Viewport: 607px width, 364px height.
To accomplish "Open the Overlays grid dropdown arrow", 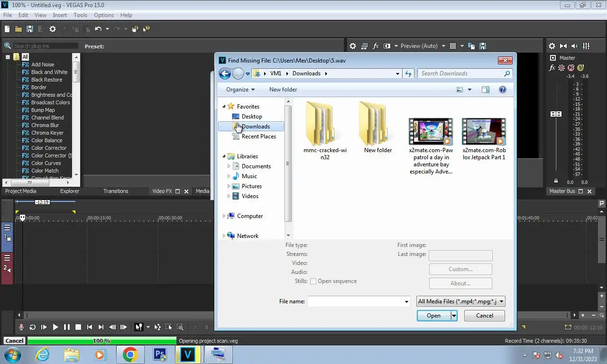I will click(462, 46).
